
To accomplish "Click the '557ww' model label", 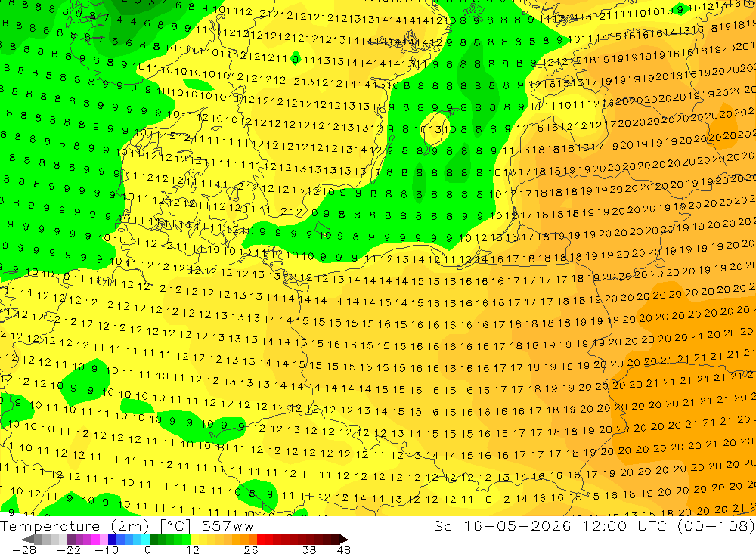I will point(228,526).
